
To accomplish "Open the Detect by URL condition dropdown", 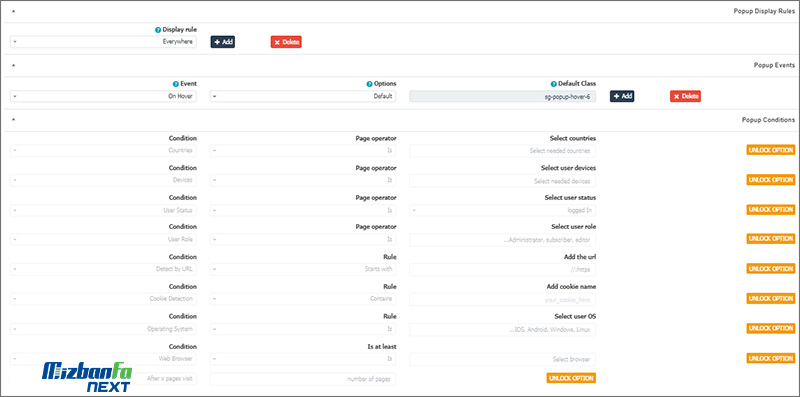I will (x=103, y=269).
